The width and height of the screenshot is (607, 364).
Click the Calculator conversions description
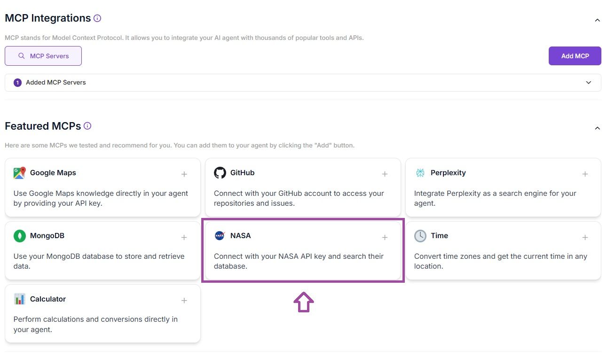(x=95, y=325)
